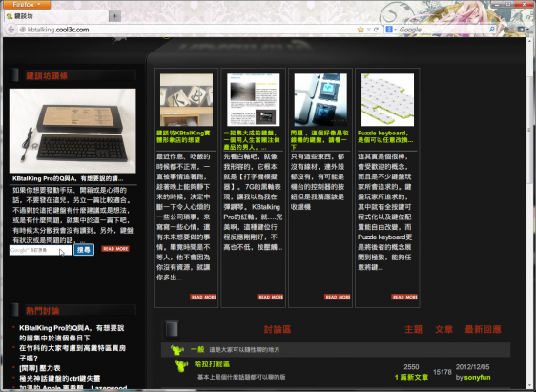Image resolution: width=536 pixels, height=392 pixels.
Task: Click the 鍵談坊頭條 section heading
Action: (x=47, y=76)
